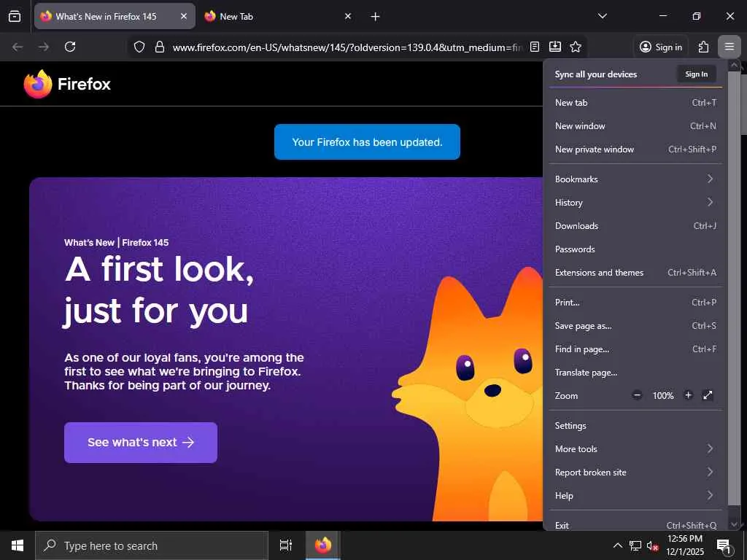The image size is (747, 560).
Task: Open notification center icon
Action: pyautogui.click(x=724, y=545)
